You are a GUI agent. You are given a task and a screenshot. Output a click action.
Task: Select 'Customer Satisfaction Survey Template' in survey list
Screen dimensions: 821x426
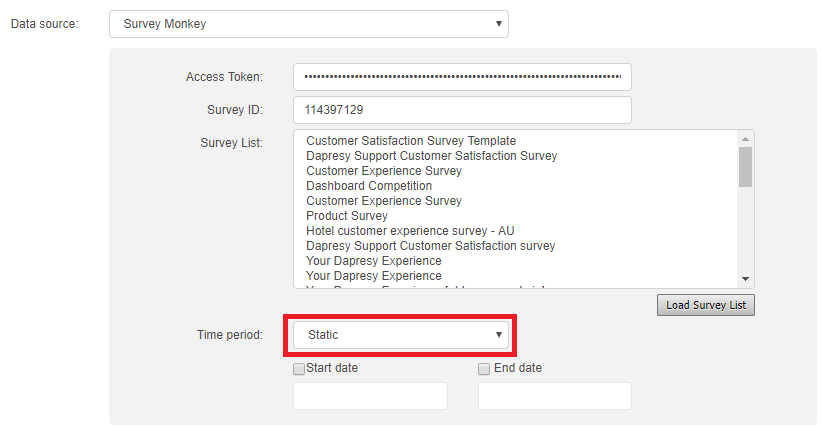[x=411, y=141]
